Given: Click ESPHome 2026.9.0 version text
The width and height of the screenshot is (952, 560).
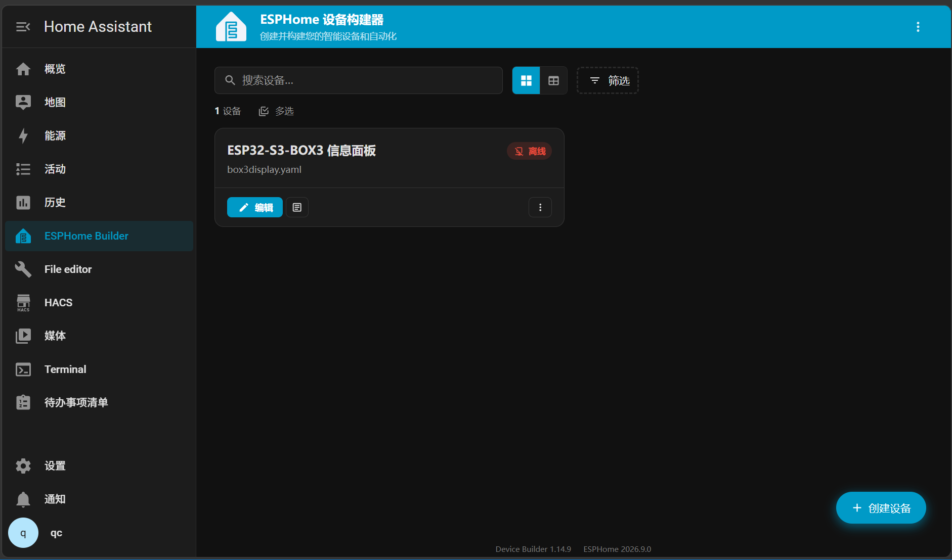Looking at the screenshot, I should coord(617,549).
